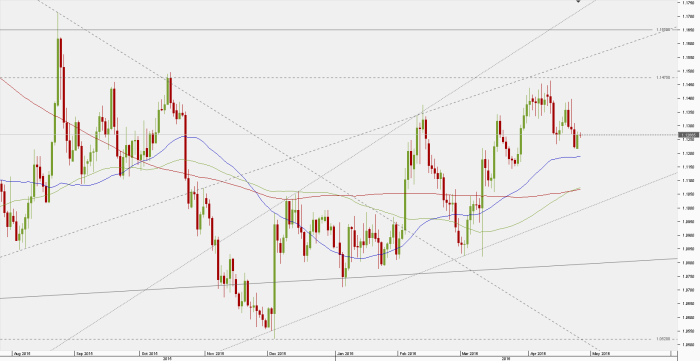Click the highlighted current price tag on the price axis
This screenshot has height=361, width=700.
pos(688,135)
